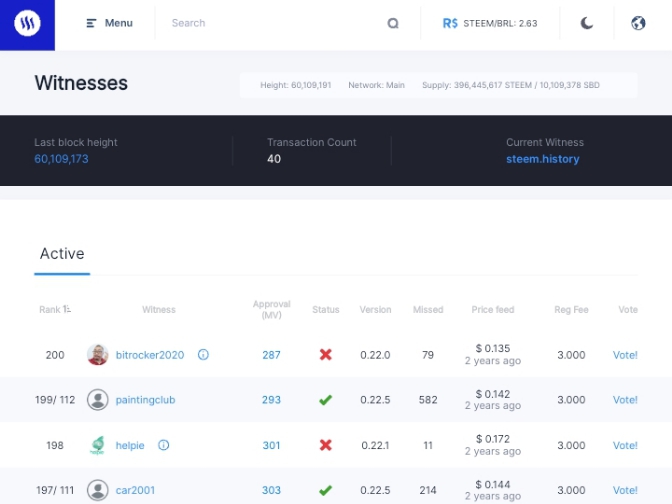672x504 pixels.
Task: Vote for bitrocker2020
Action: [625, 355]
